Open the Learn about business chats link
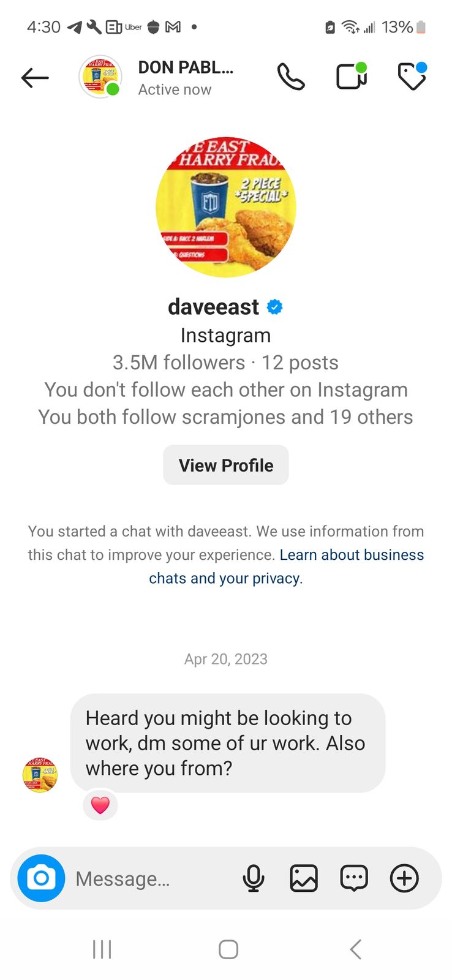Viewport: 452px width, 980px height. pyautogui.click(x=352, y=555)
